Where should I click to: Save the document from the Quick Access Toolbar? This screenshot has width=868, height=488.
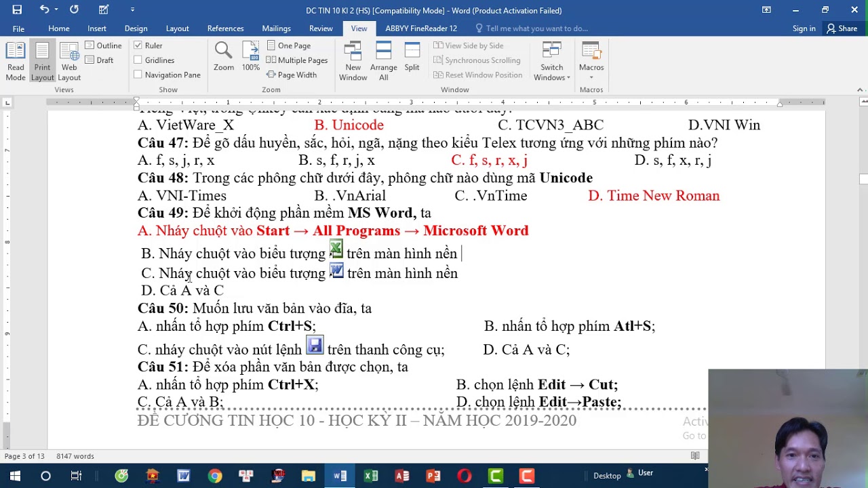tap(17, 9)
